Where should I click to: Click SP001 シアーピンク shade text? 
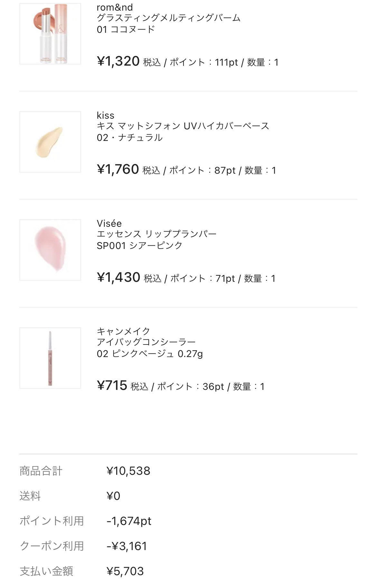[139, 246]
